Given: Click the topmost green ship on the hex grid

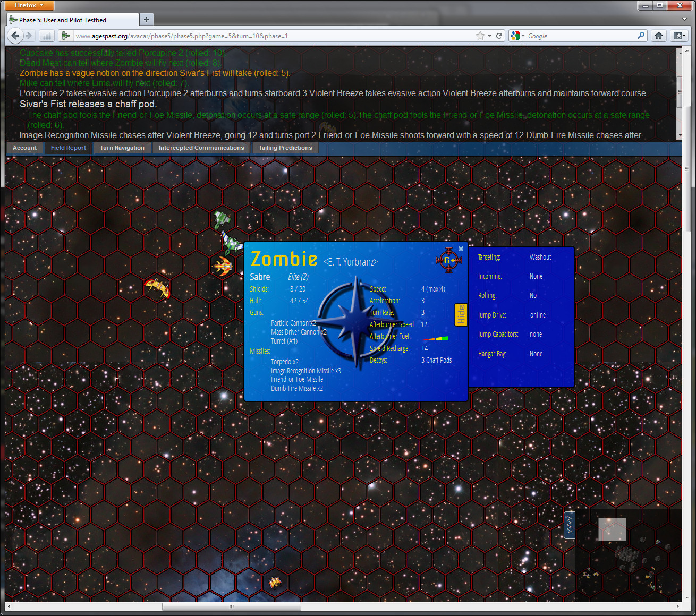Looking at the screenshot, I should (222, 219).
